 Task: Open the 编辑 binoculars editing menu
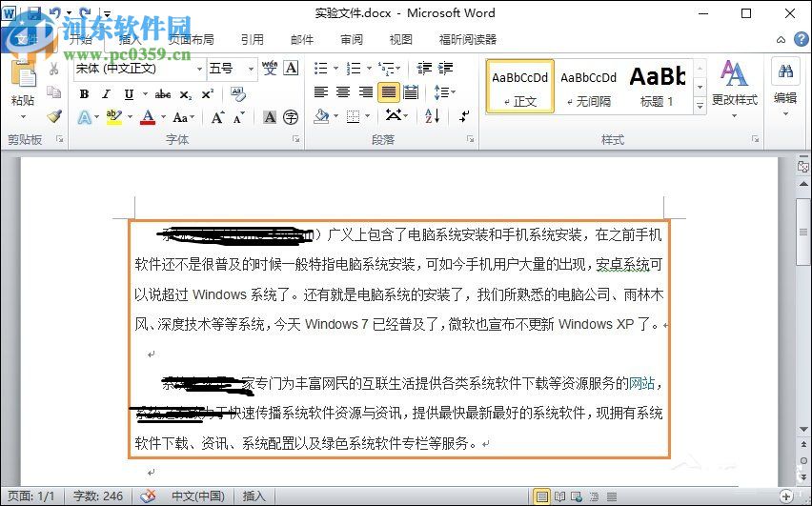785,88
